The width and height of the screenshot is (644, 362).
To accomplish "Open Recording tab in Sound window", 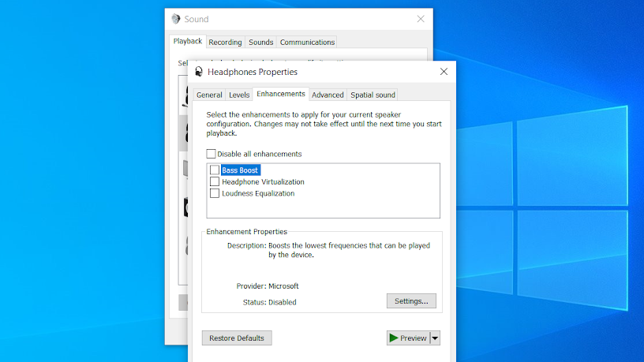I will click(x=225, y=43).
